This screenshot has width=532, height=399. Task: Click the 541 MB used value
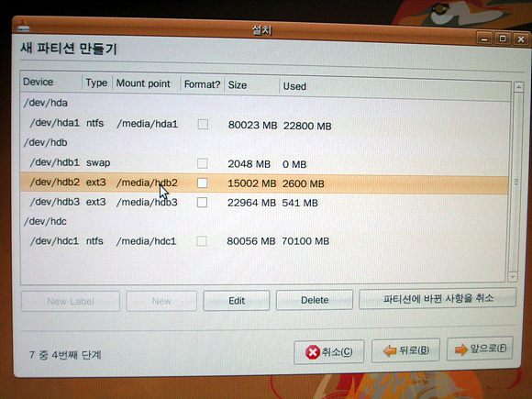coord(300,203)
